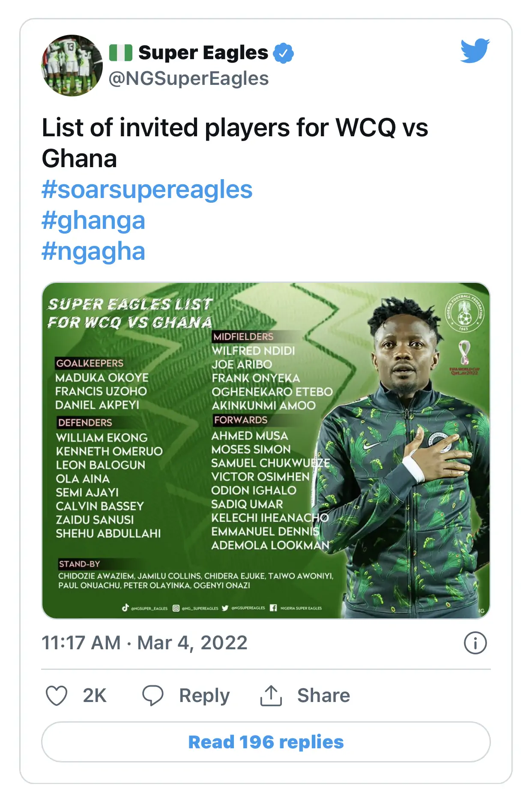The image size is (532, 804).
Task: Follow the #ghanga hashtag link
Action: point(93,220)
